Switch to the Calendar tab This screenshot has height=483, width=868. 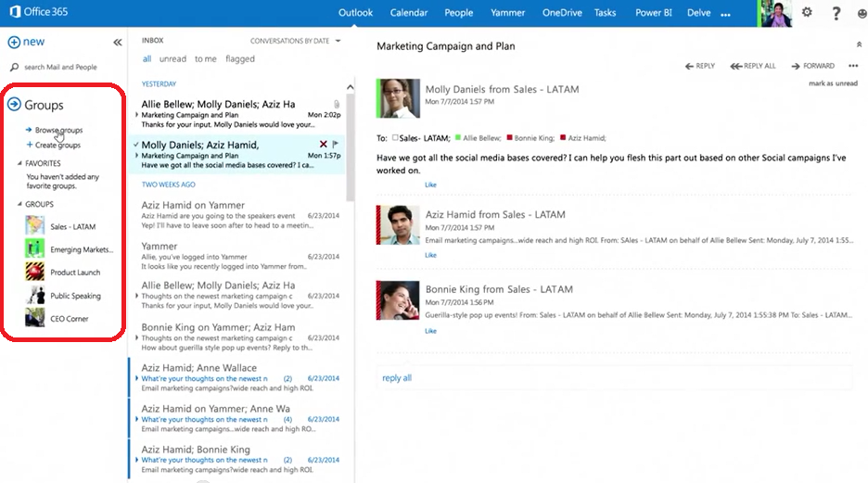(408, 13)
